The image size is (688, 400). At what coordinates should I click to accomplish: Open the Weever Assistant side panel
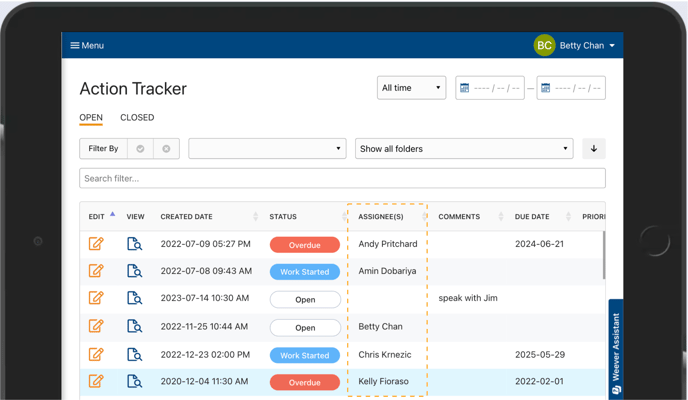tap(616, 350)
